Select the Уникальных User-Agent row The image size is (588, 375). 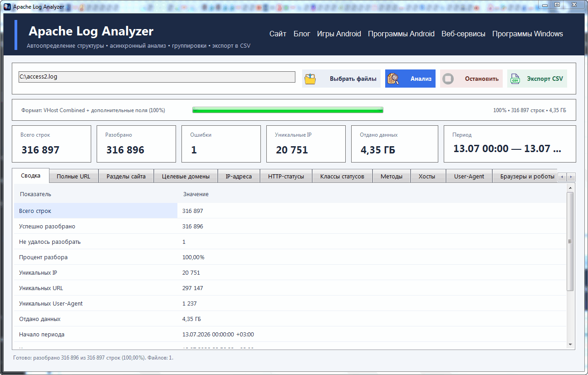tap(290, 303)
